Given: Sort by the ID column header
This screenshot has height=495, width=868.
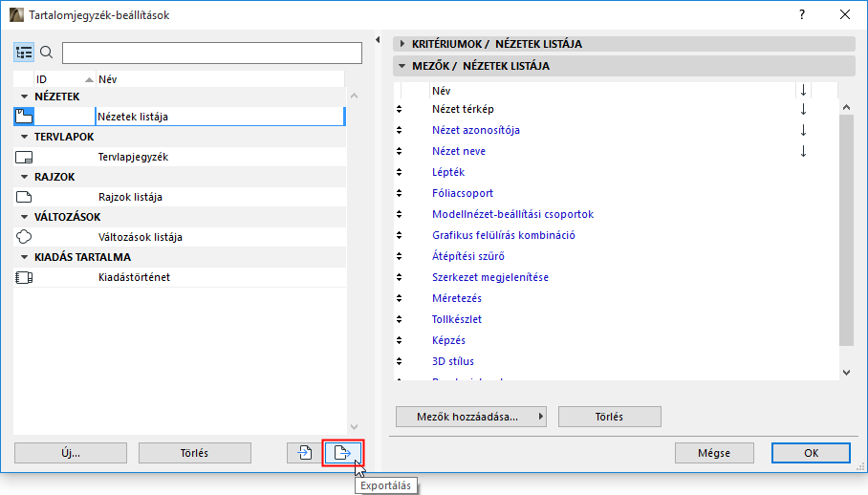Looking at the screenshot, I should (x=65, y=79).
